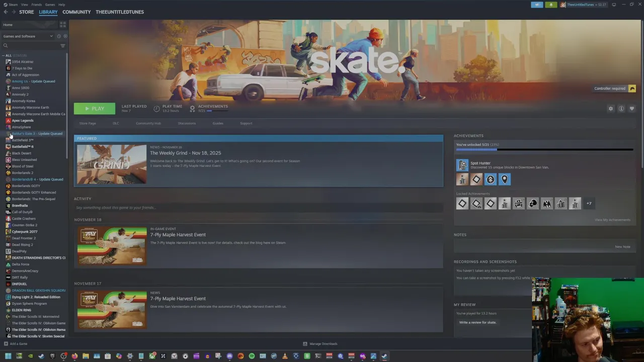Open Manage Downloads

320,344
